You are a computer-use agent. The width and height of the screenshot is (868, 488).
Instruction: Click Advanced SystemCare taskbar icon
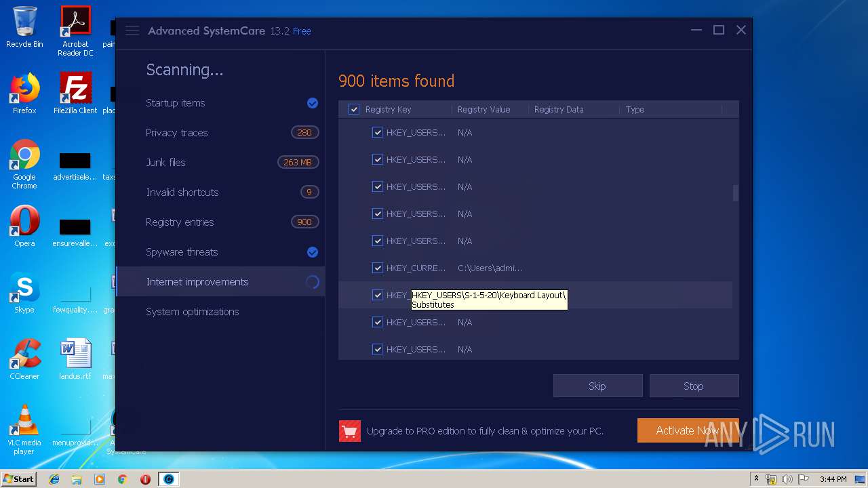pos(169,479)
